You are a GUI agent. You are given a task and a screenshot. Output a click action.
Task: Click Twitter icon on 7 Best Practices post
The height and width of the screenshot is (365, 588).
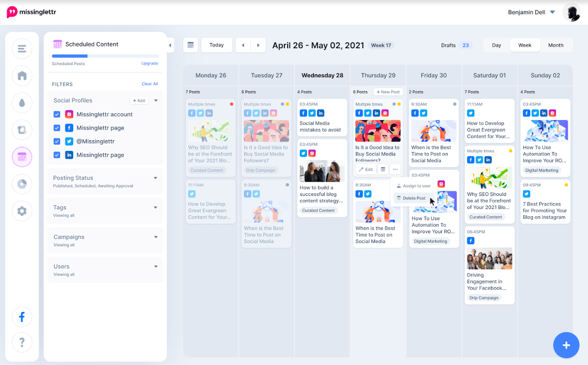click(527, 194)
